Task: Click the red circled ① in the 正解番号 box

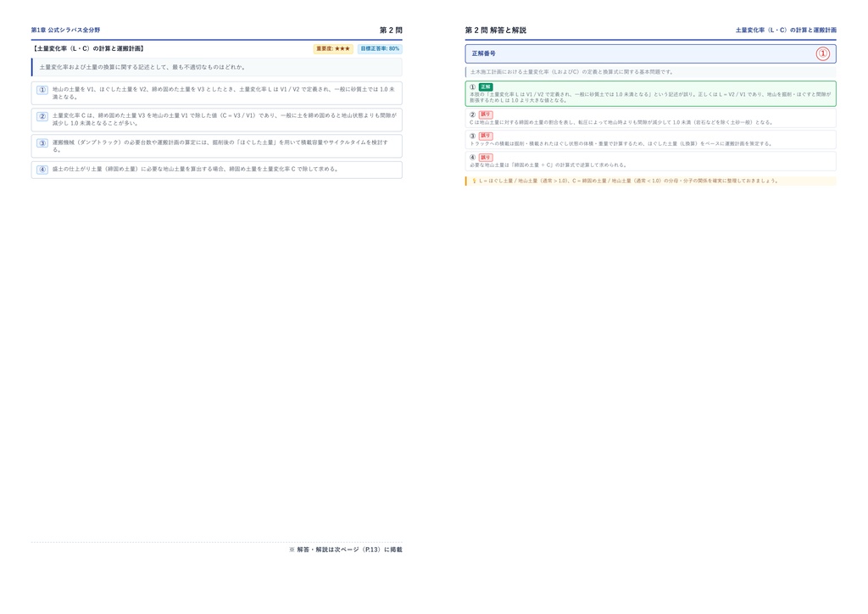Action: [x=822, y=53]
